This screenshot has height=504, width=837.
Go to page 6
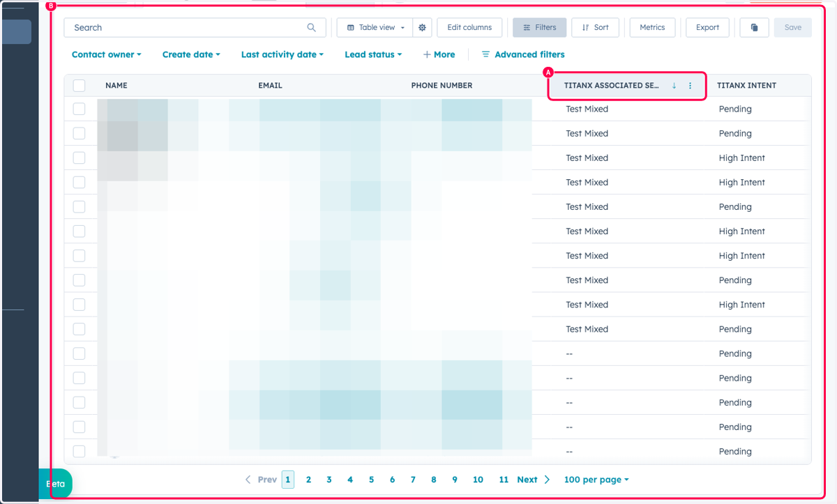pyautogui.click(x=392, y=480)
